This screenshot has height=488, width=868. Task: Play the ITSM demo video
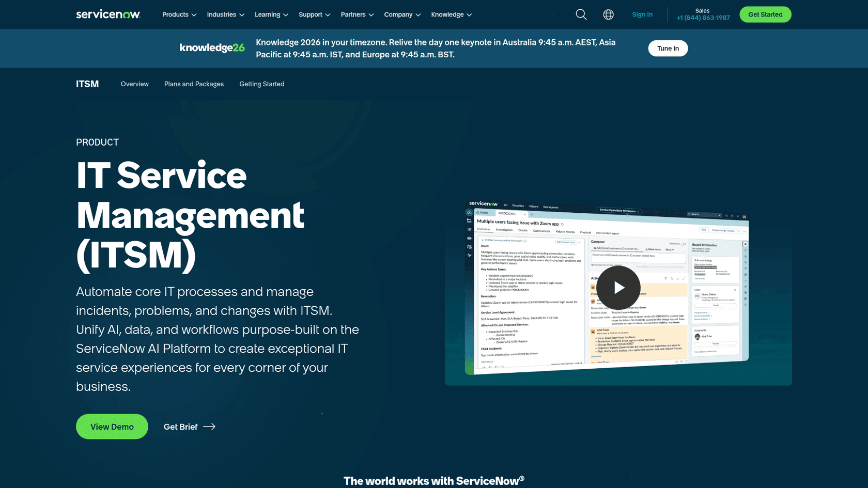618,288
